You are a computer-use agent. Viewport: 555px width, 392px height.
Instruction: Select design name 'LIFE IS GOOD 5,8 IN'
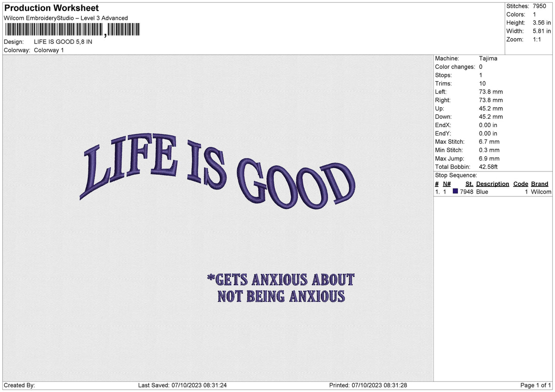63,42
